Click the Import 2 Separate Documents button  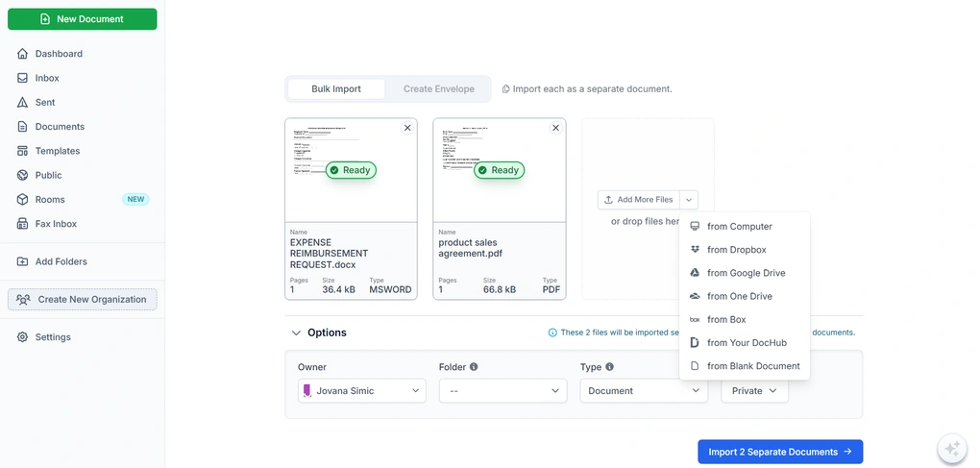[780, 452]
